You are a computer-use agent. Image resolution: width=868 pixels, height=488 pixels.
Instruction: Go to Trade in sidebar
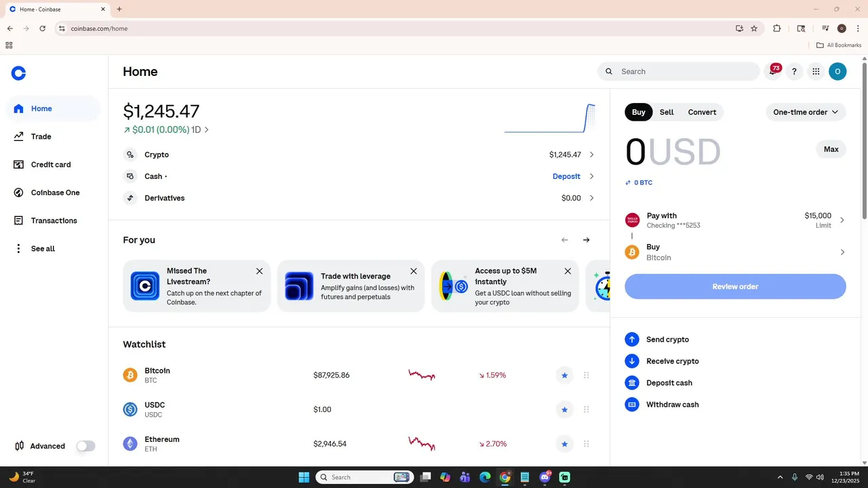point(54,136)
